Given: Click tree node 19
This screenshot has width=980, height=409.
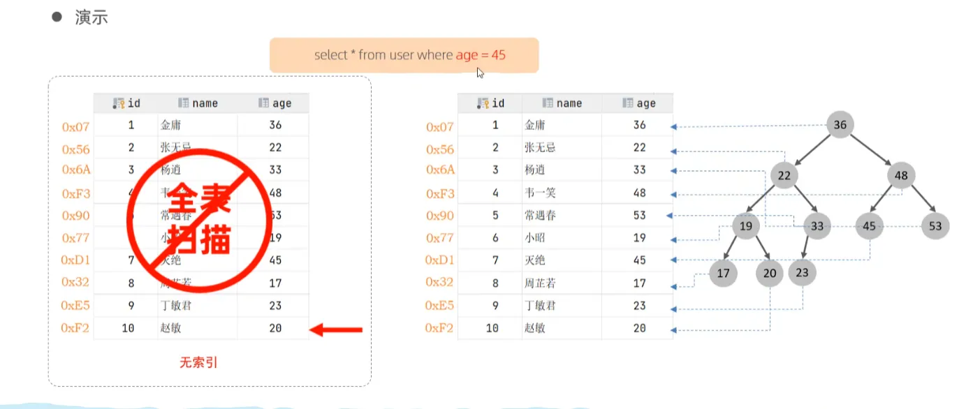Looking at the screenshot, I should point(746,226).
